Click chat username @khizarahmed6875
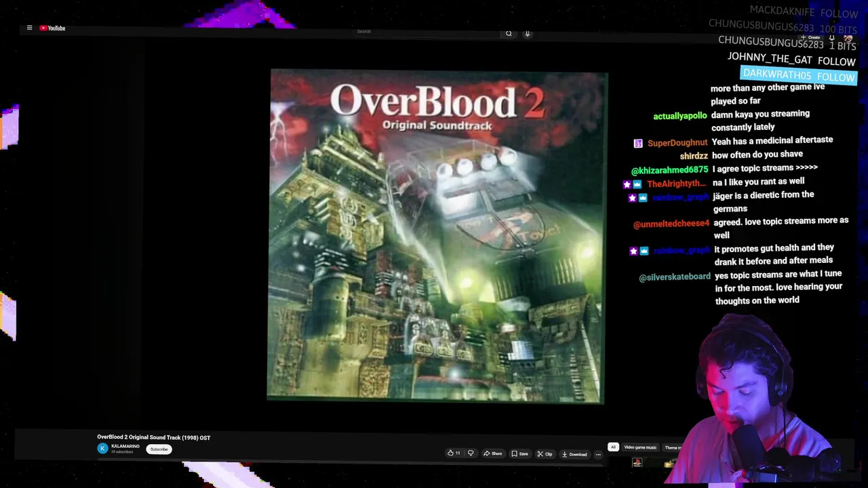 [x=669, y=170]
